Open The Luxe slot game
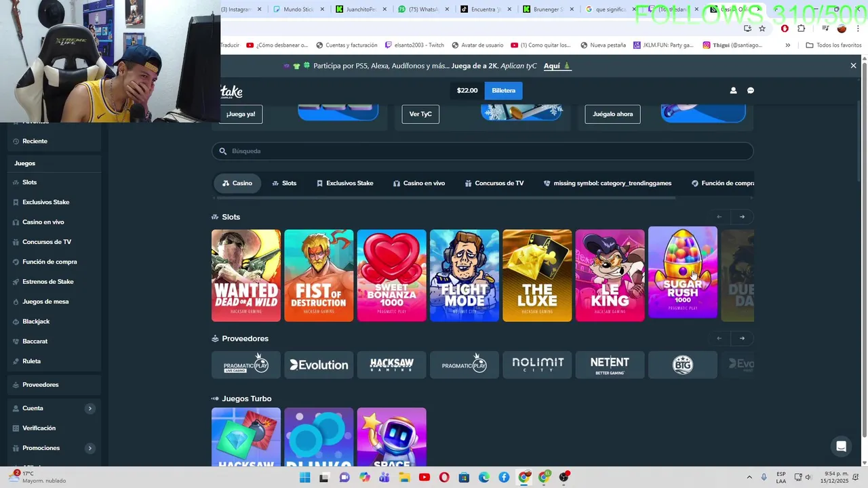 (537, 275)
